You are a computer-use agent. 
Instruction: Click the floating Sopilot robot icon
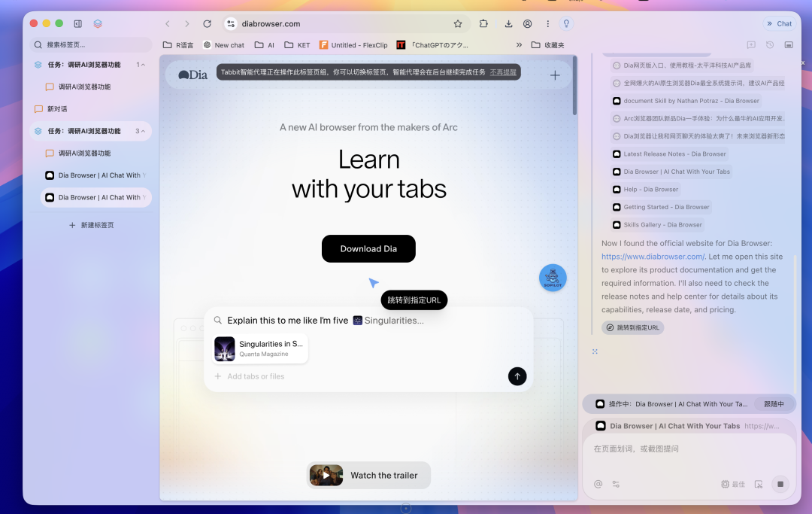tap(553, 278)
